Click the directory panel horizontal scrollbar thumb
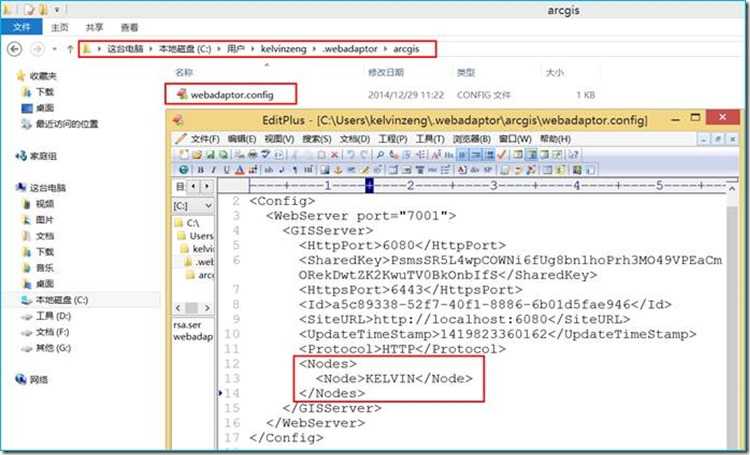750x455 pixels. 191,308
